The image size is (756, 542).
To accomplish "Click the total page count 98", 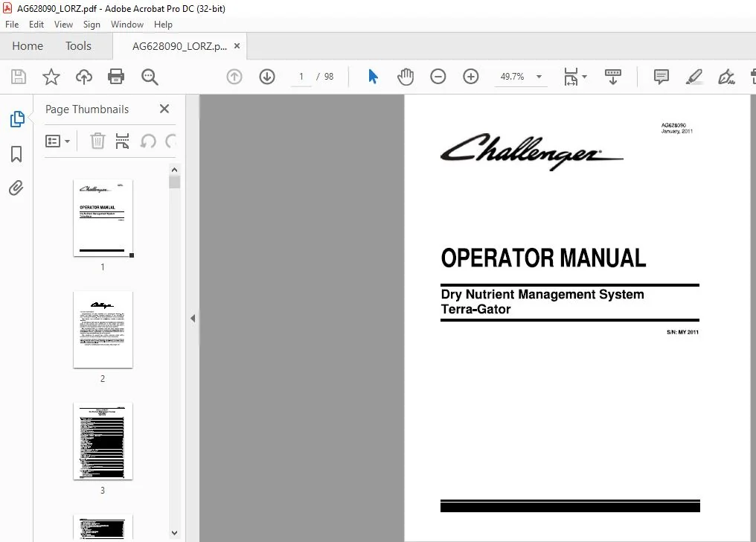I will (x=329, y=77).
